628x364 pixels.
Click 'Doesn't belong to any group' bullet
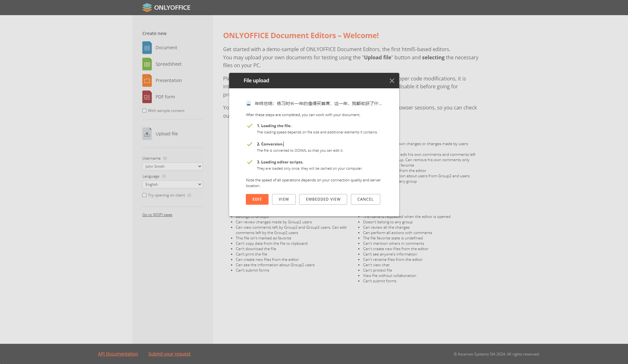tap(388, 222)
